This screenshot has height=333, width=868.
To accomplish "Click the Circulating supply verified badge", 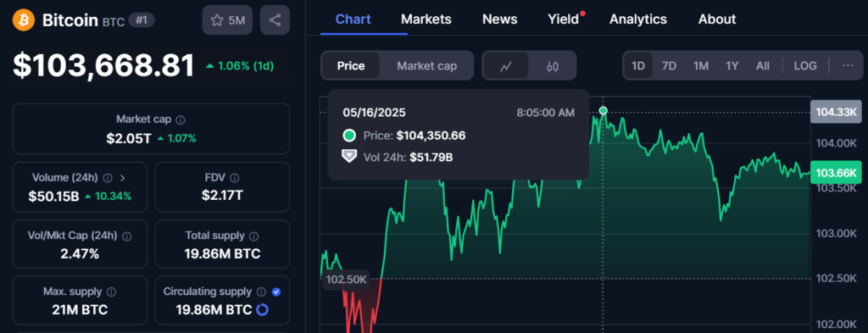I will click(x=276, y=291).
